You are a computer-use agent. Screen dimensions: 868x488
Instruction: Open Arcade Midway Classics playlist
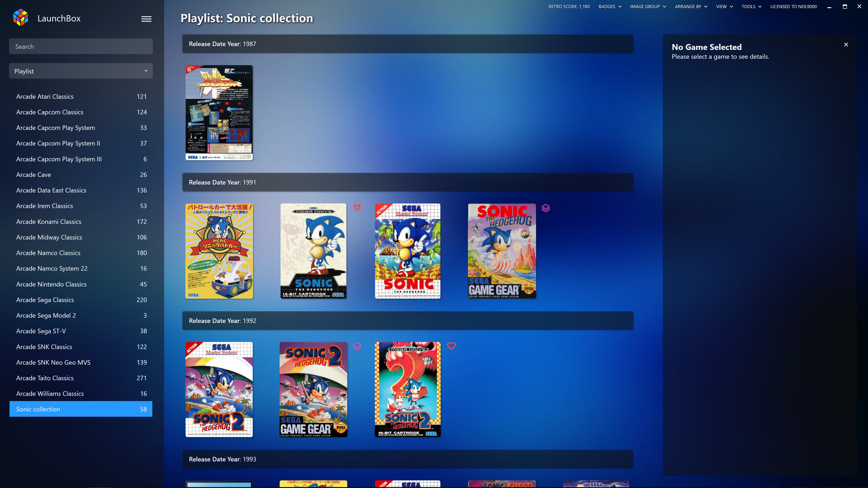tap(81, 237)
